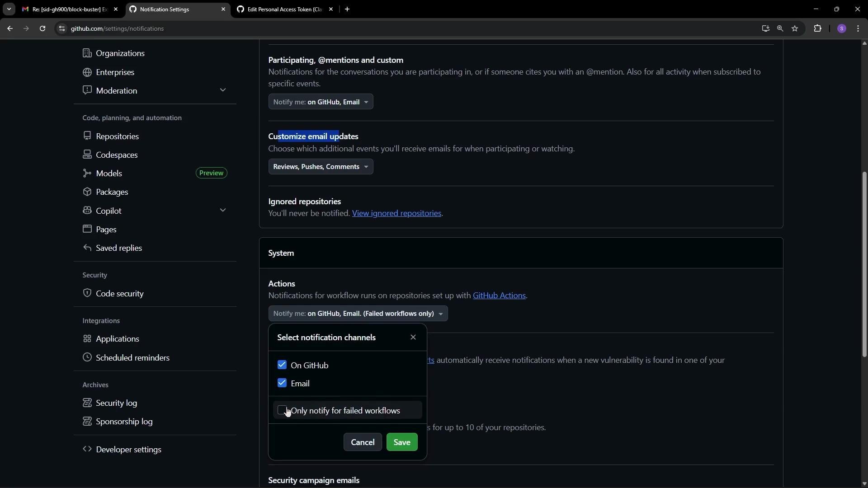Click the Ignored repositories heading
The image size is (868, 488).
(304, 202)
